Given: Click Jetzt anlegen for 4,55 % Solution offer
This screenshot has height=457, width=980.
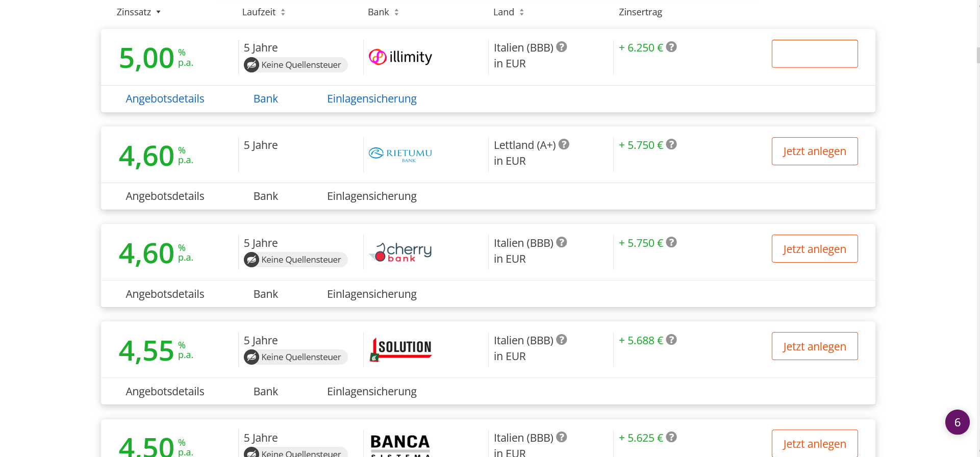Looking at the screenshot, I should coord(815,346).
